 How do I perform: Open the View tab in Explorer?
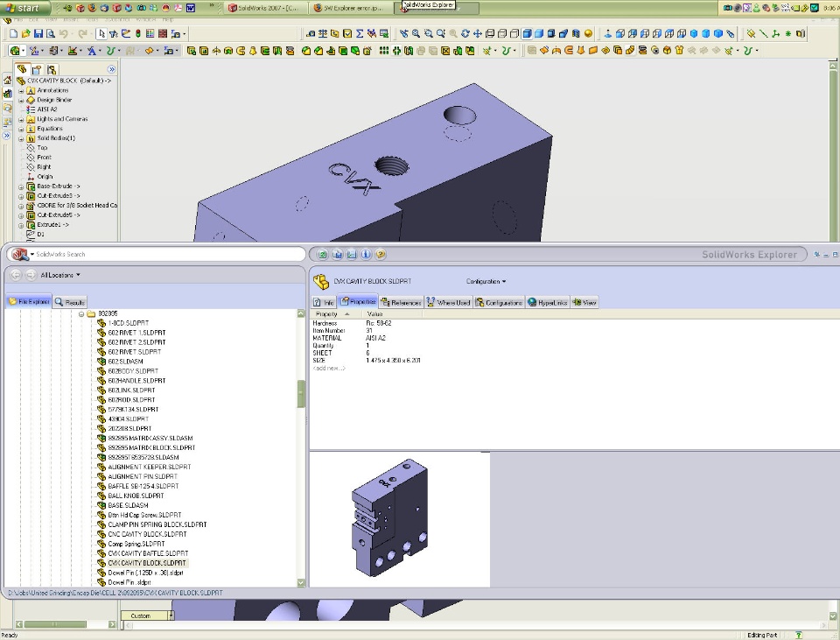(584, 303)
